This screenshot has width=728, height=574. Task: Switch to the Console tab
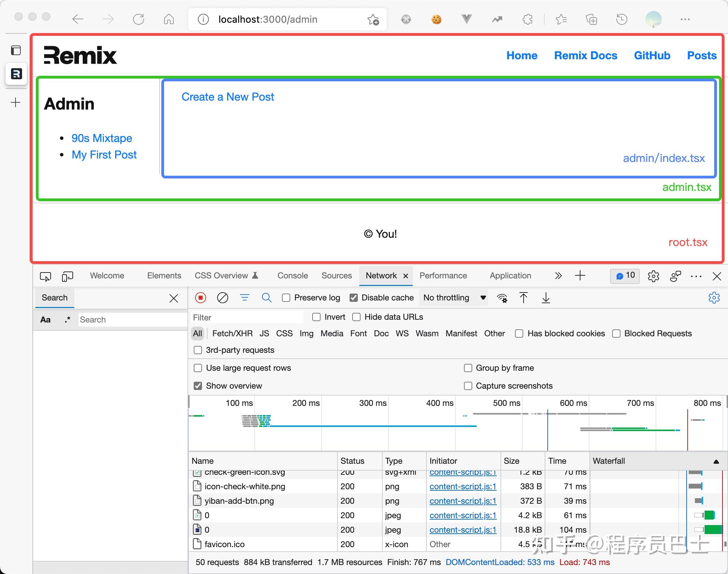tap(292, 276)
